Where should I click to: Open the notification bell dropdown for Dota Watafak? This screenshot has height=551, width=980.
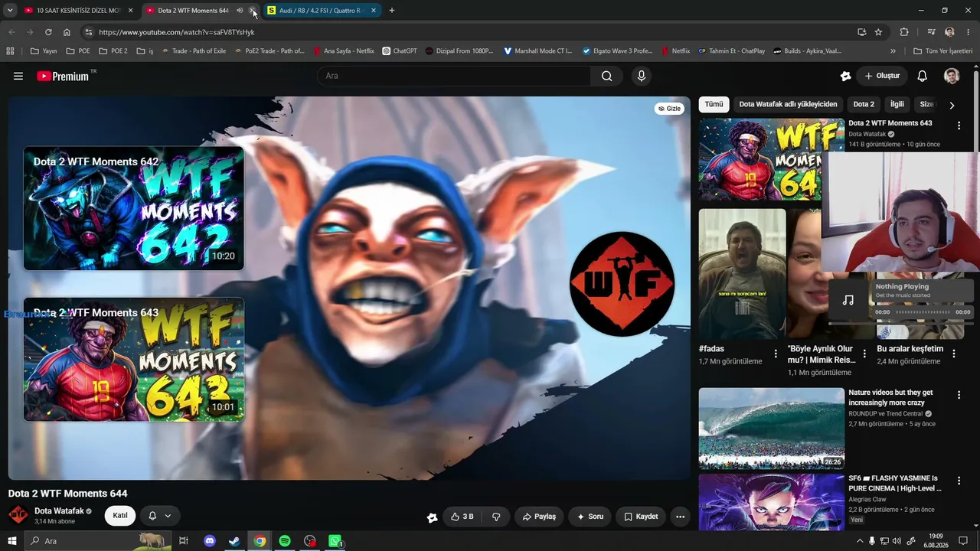(160, 516)
